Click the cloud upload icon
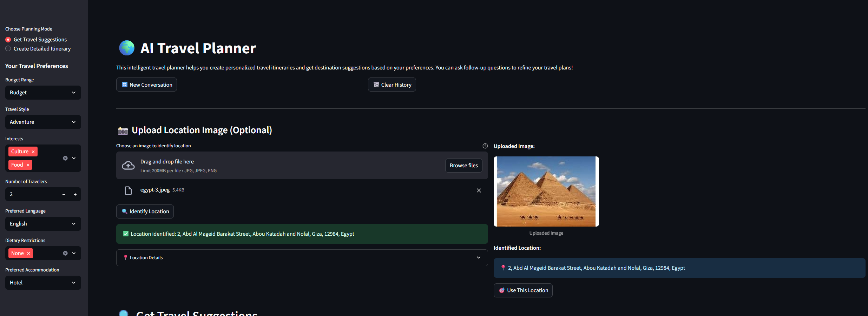The height and width of the screenshot is (316, 868). [x=128, y=166]
